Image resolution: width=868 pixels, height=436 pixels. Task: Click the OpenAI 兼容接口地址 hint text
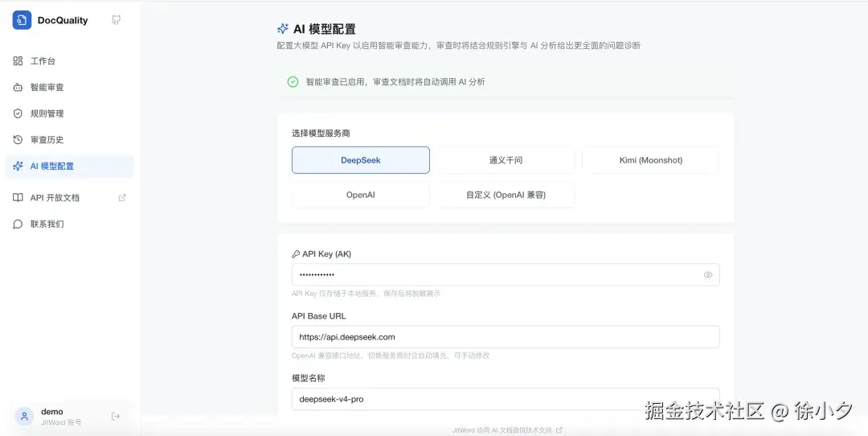(x=391, y=356)
